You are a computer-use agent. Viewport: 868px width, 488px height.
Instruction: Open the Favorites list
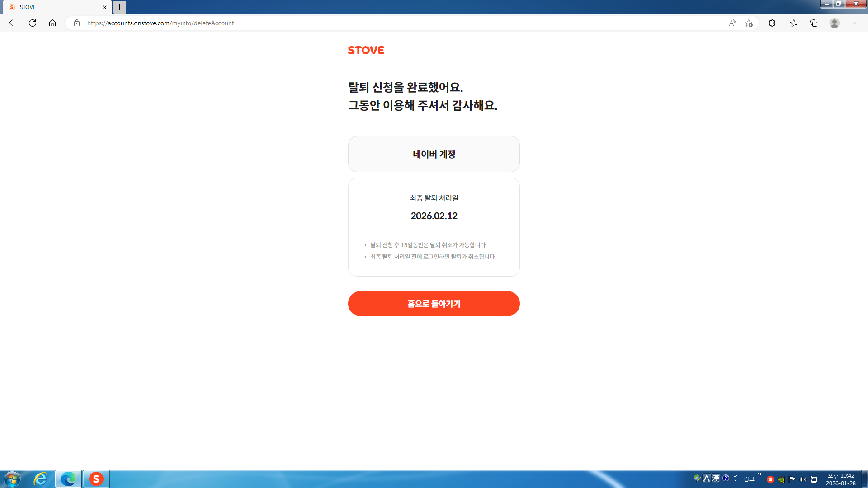coord(794,23)
